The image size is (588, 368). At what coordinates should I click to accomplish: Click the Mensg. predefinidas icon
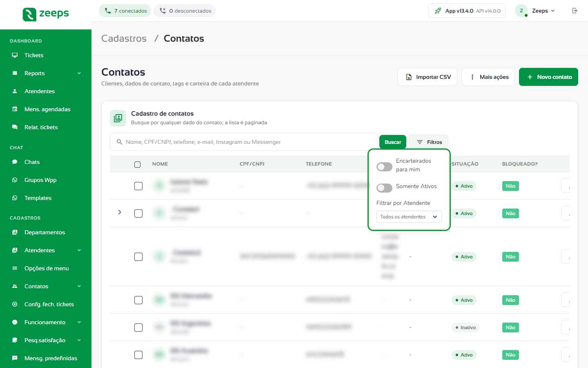pyautogui.click(x=15, y=358)
